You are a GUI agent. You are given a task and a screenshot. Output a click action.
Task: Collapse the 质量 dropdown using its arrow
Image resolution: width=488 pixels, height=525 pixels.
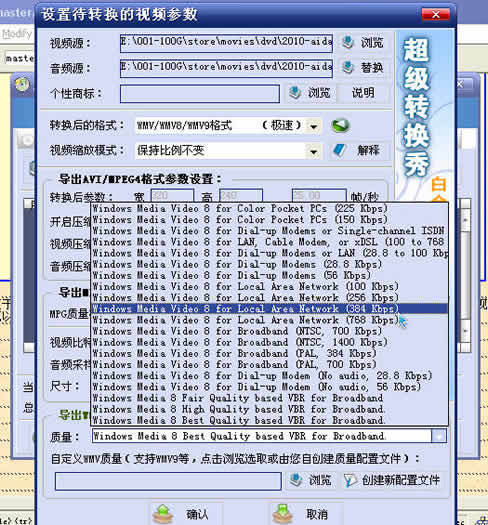click(439, 436)
